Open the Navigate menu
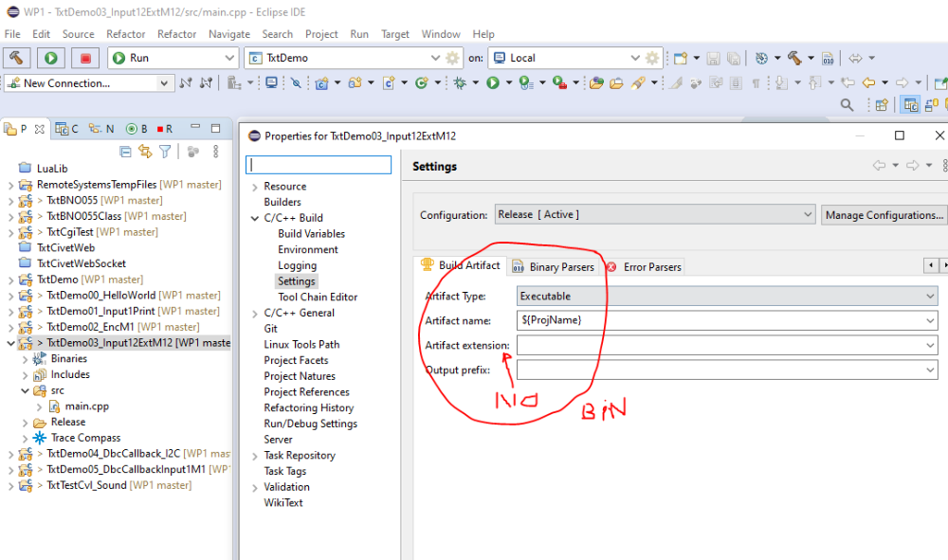The width and height of the screenshot is (948, 560). click(229, 34)
